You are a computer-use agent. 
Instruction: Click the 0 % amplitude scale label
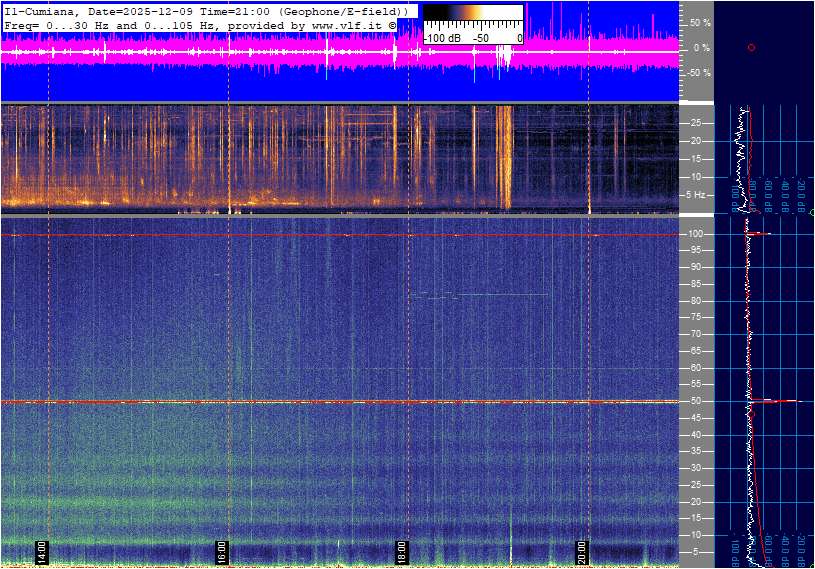[x=701, y=47]
